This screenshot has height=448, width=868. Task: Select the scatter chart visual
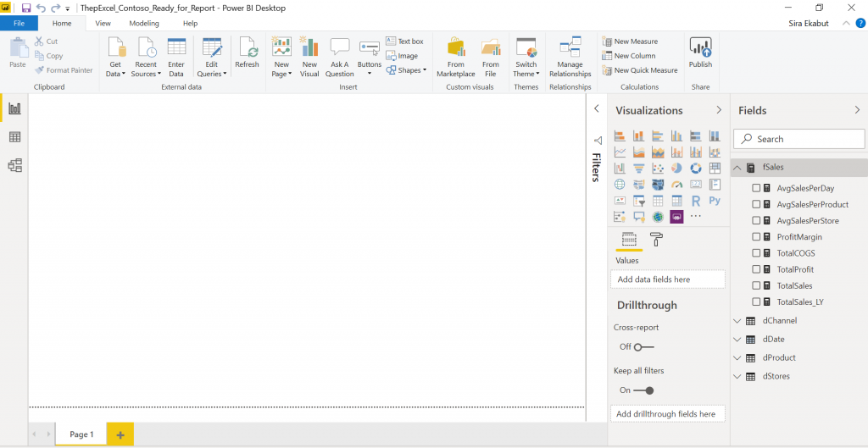[658, 168]
